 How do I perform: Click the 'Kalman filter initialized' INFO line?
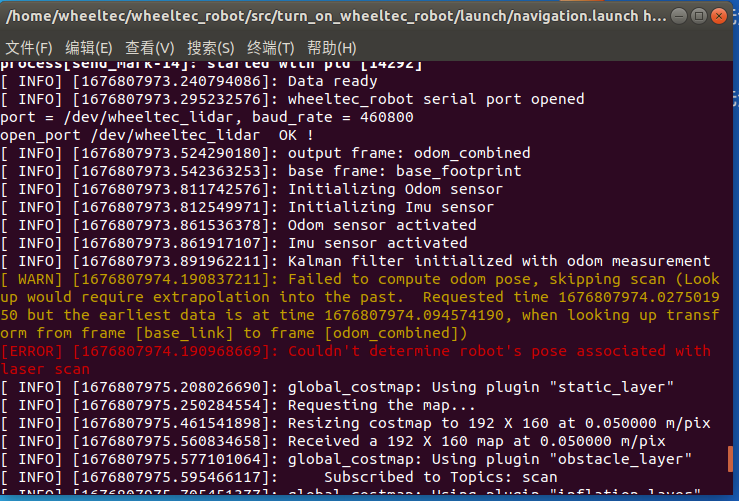click(x=355, y=261)
